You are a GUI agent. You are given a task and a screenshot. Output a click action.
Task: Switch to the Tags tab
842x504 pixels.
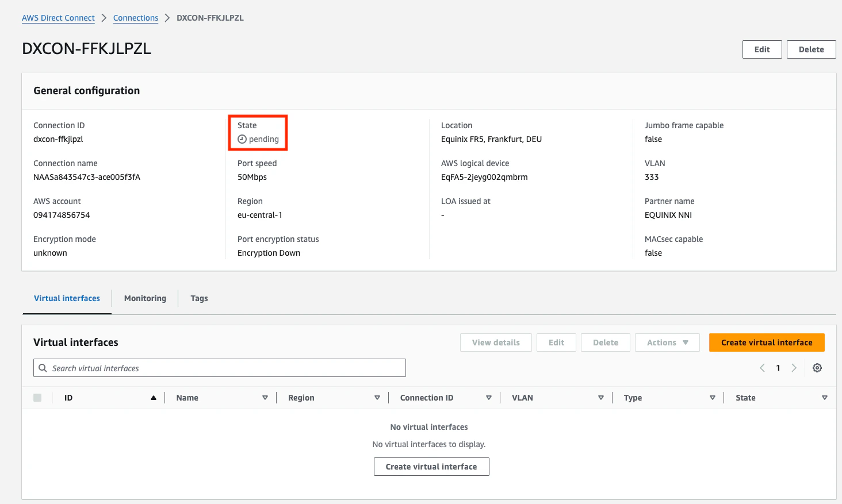[199, 298]
